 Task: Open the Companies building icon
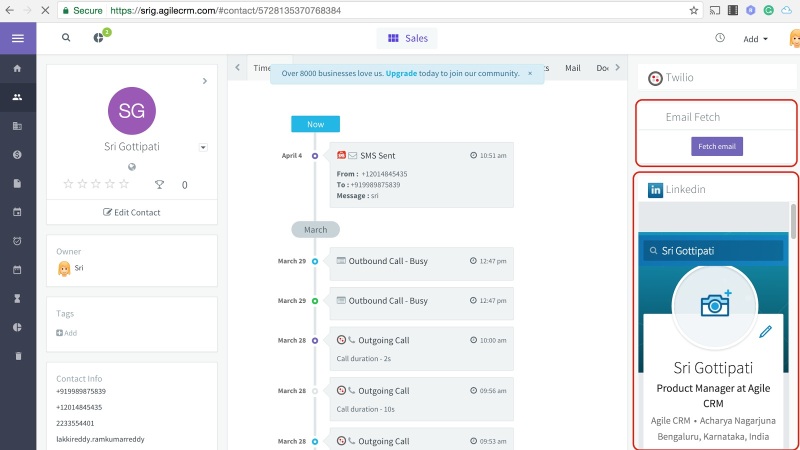(x=17, y=126)
